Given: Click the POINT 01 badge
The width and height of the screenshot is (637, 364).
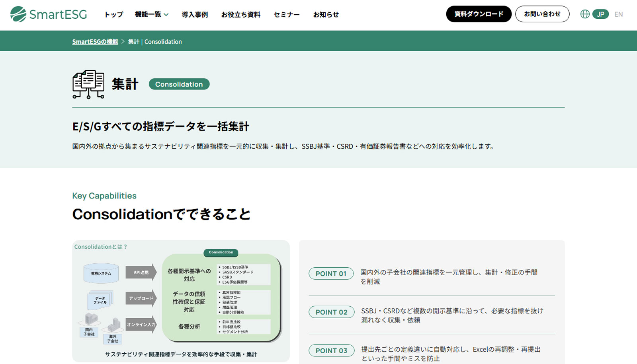Looking at the screenshot, I should click(x=331, y=273).
